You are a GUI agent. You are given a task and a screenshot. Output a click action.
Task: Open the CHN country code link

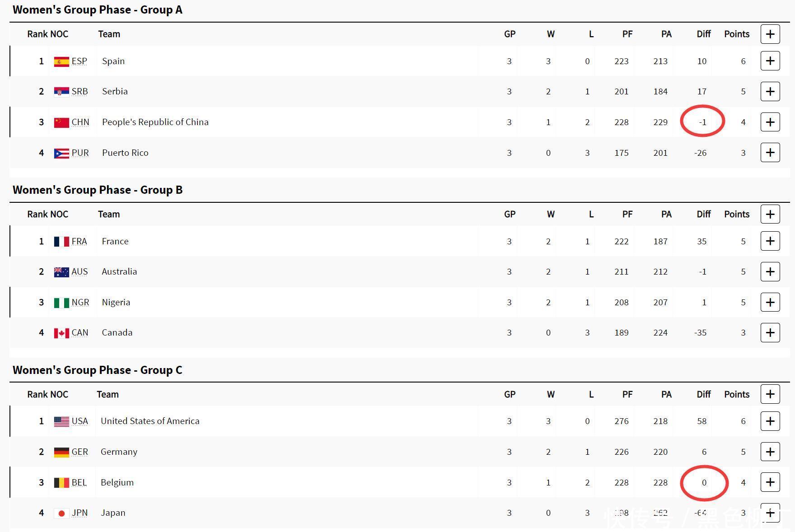coord(80,122)
